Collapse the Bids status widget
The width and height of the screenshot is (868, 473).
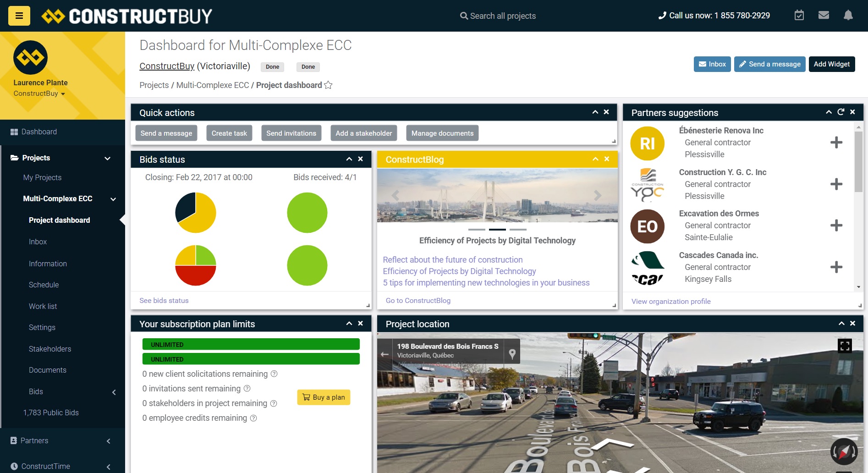[x=349, y=159]
